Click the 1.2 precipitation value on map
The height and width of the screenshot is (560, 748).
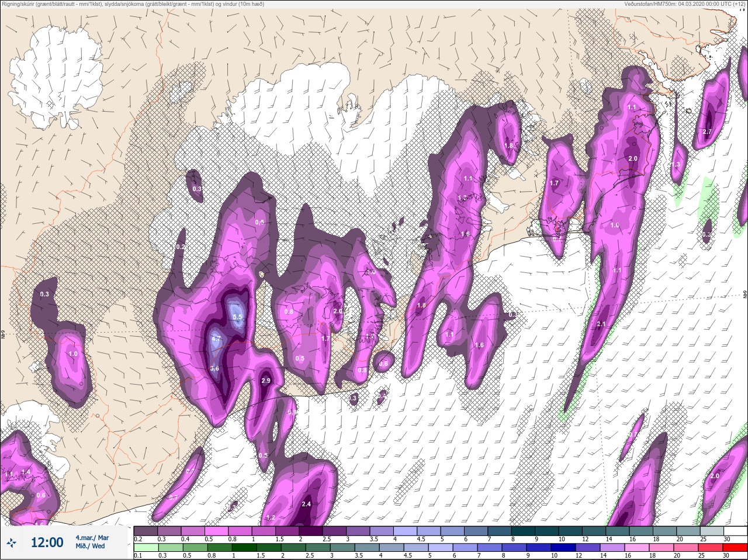(x=271, y=517)
